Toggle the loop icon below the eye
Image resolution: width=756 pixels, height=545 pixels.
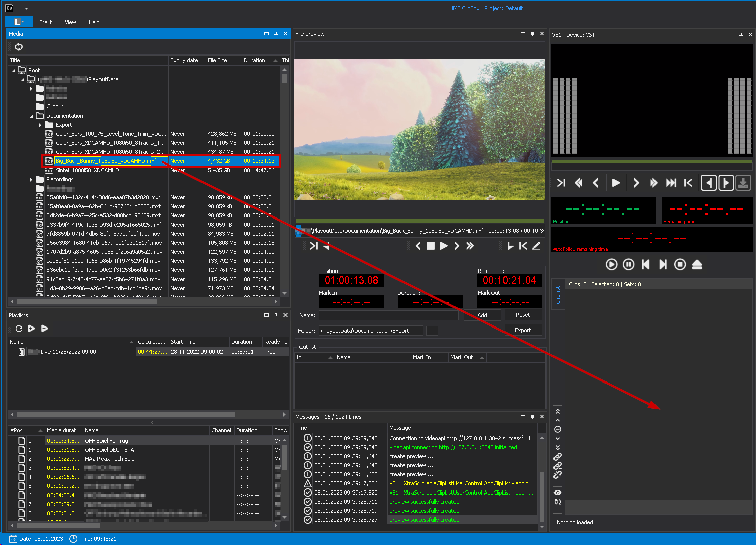(x=558, y=502)
